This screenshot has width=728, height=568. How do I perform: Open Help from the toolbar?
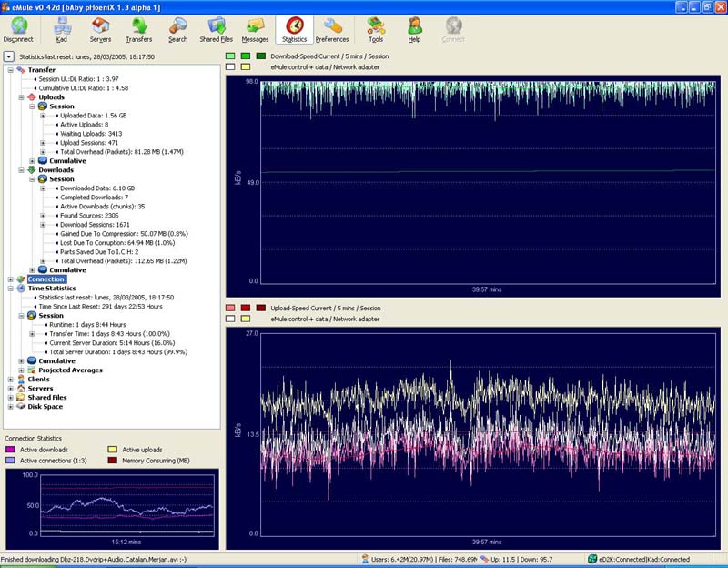click(414, 29)
